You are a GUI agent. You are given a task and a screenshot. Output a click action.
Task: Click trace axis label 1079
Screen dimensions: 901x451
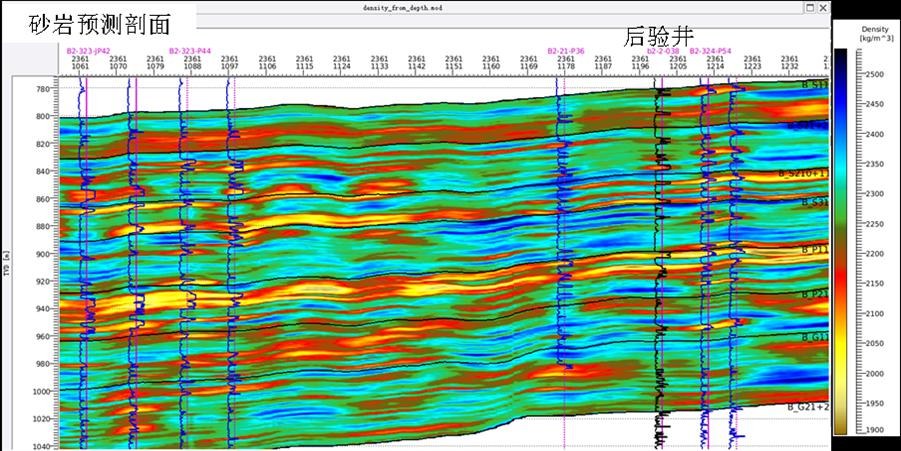[155, 66]
